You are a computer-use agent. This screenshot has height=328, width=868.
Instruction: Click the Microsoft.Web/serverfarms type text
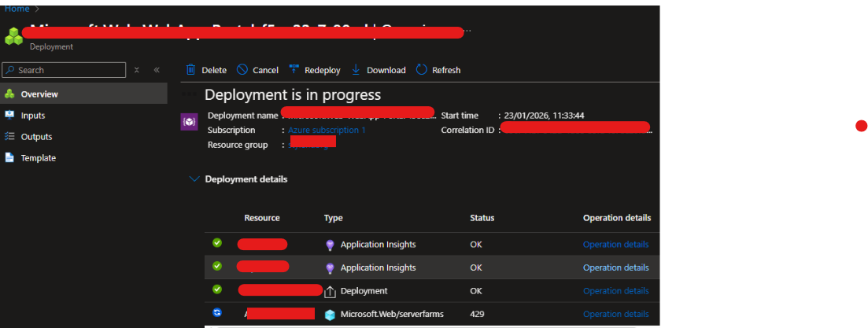pos(392,314)
